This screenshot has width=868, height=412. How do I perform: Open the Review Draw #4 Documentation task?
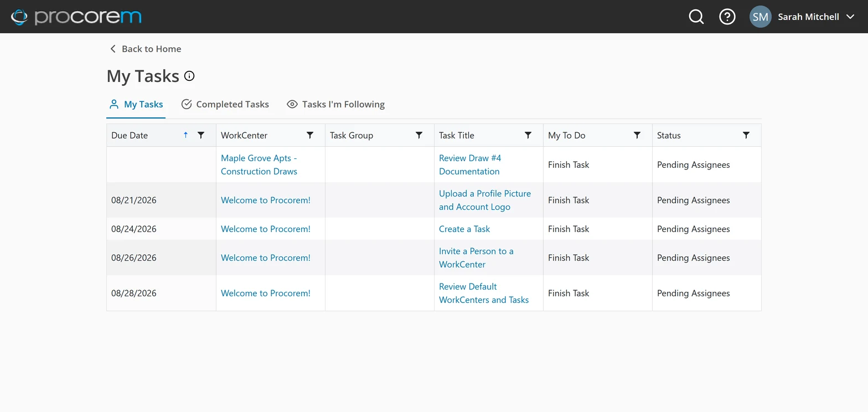coord(470,164)
